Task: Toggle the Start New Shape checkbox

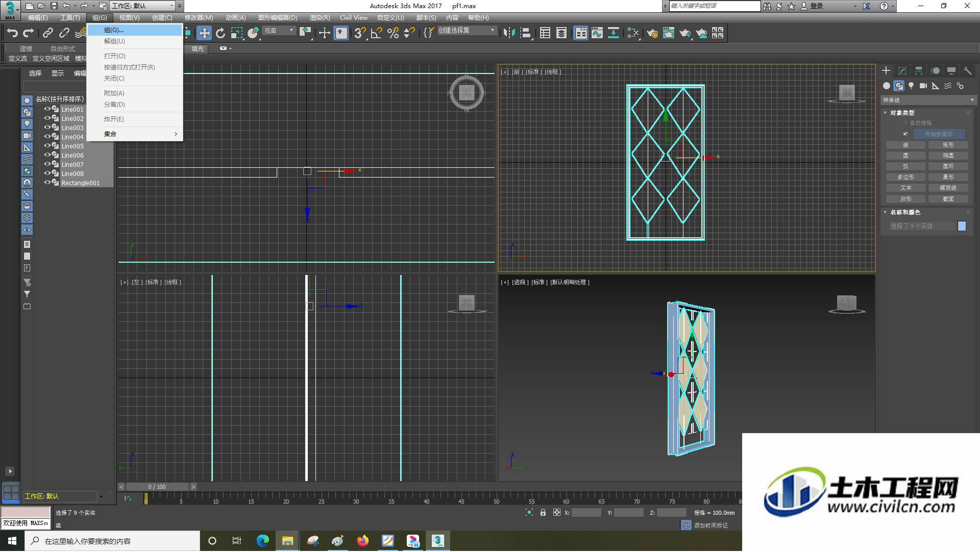Action: pos(905,134)
